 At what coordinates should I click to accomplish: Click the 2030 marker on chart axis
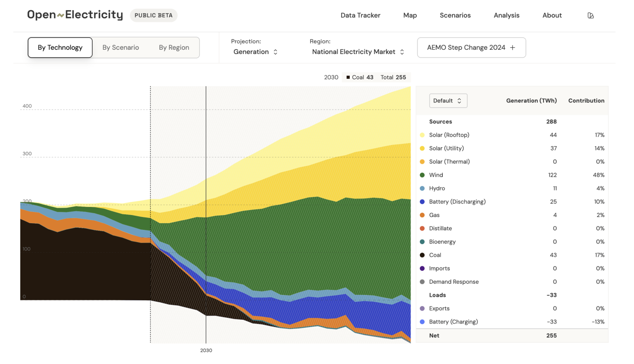coord(206,350)
